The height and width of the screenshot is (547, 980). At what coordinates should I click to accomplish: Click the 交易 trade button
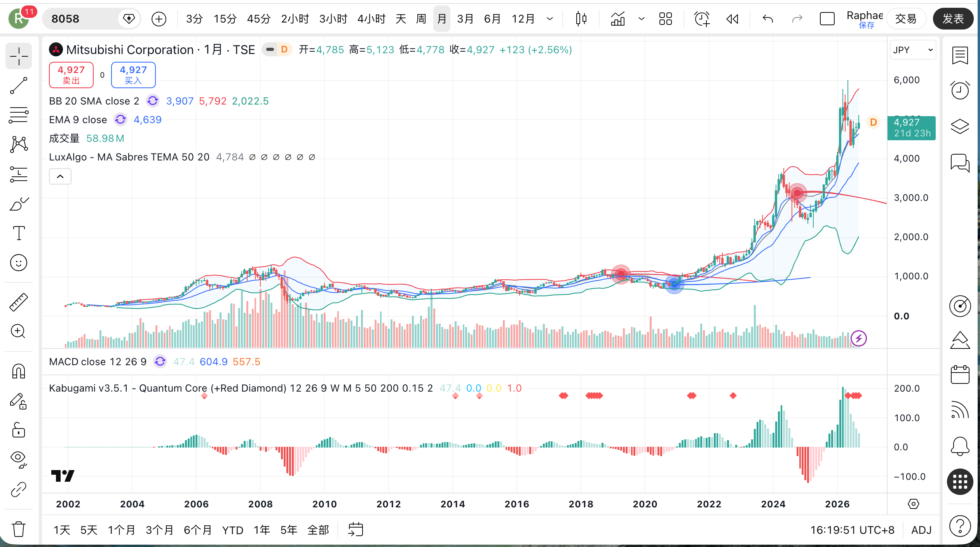pos(906,19)
